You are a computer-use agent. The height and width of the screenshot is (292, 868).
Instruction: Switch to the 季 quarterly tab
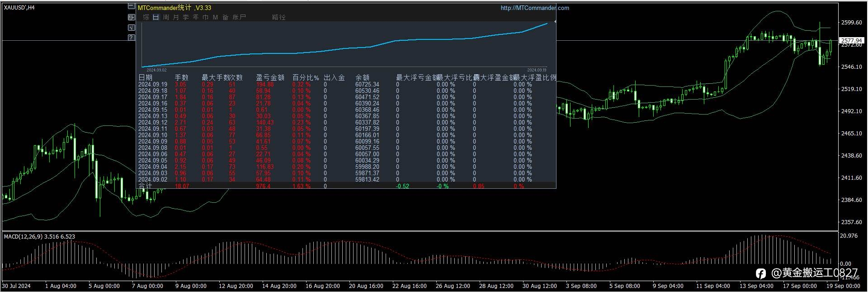coord(186,17)
